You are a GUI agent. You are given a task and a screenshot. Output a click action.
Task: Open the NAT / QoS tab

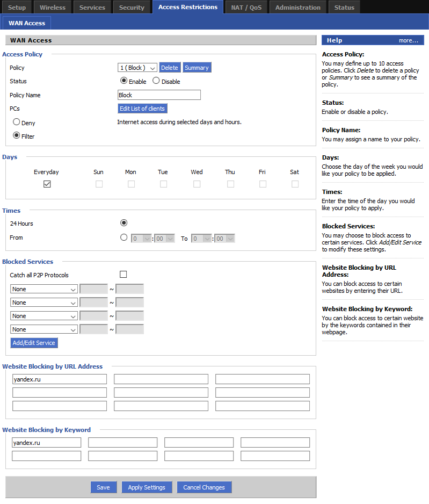[246, 8]
